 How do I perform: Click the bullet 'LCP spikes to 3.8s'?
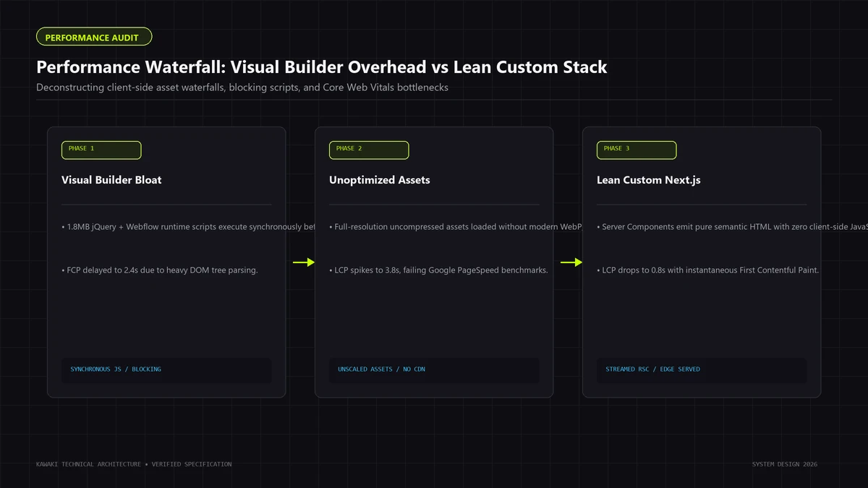[438, 270]
